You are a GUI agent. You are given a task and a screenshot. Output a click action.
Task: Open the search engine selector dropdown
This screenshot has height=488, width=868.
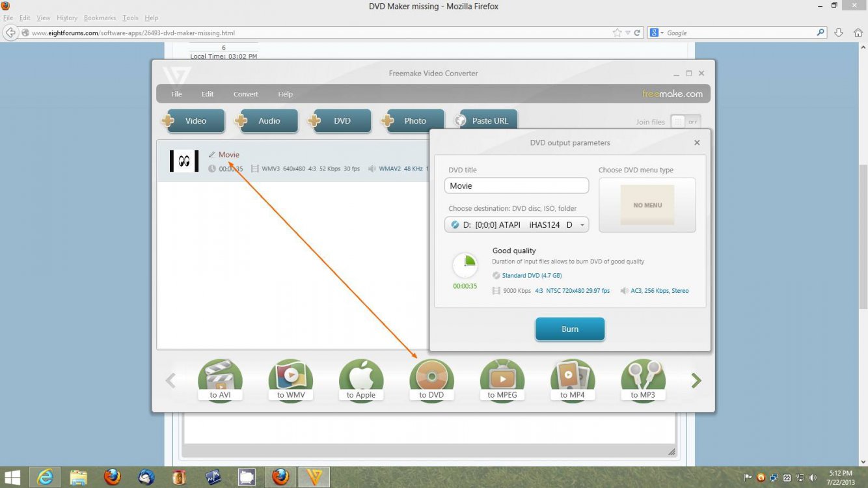click(x=657, y=33)
